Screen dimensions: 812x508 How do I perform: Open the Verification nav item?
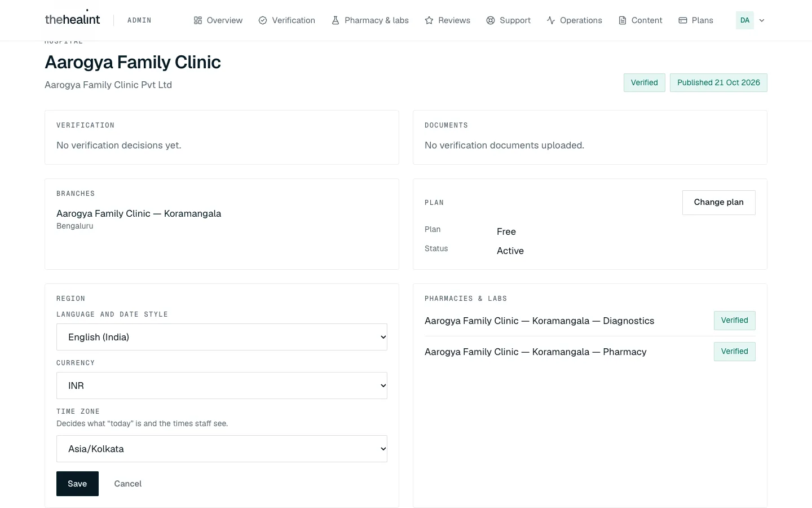point(287,20)
